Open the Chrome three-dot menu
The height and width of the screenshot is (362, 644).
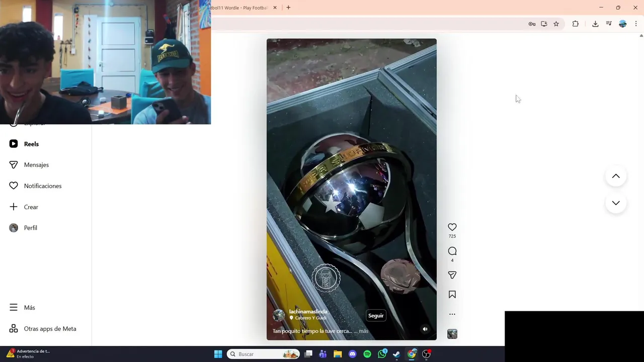coord(636,24)
